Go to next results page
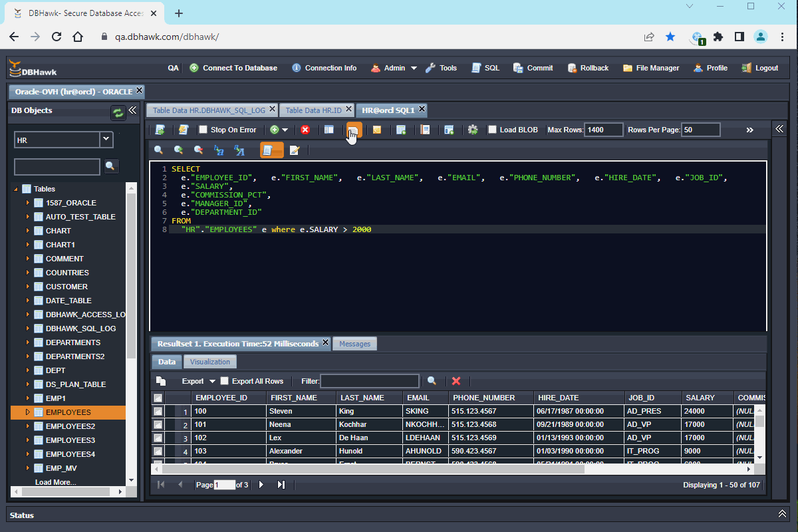Viewport: 798px width, 532px height. pyautogui.click(x=261, y=485)
